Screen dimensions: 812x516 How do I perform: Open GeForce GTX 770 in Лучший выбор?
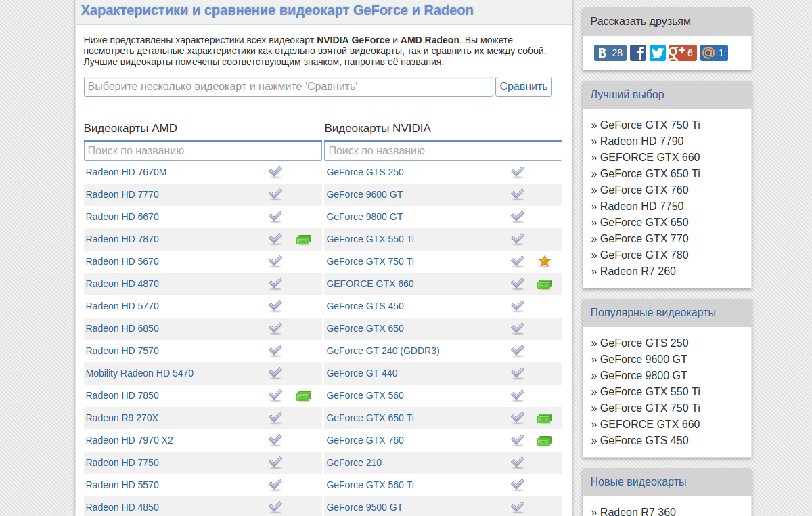coord(644,238)
